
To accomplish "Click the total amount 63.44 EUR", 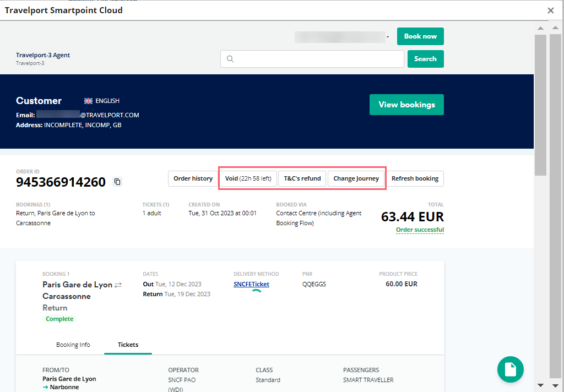I will click(x=412, y=217).
